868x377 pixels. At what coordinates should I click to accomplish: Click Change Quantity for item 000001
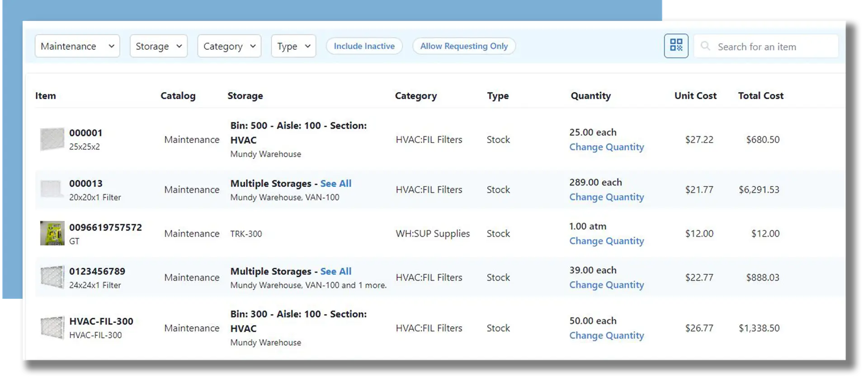[606, 147]
